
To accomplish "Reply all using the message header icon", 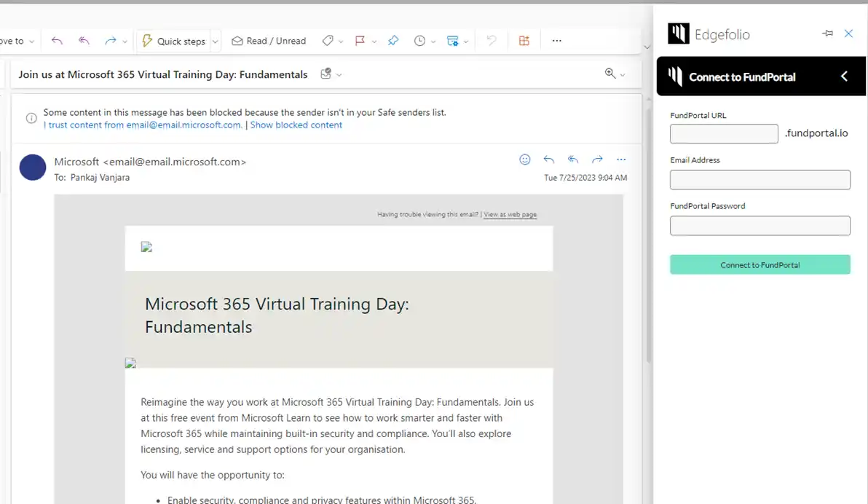I will [x=573, y=160].
